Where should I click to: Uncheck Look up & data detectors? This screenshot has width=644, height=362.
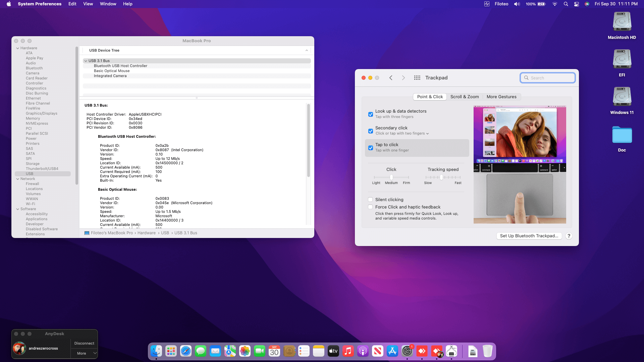pos(371,114)
